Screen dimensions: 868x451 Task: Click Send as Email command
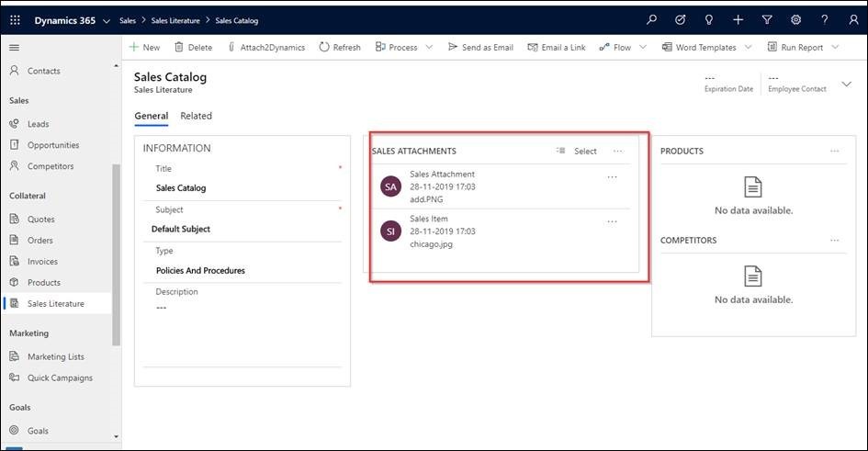pyautogui.click(x=480, y=48)
